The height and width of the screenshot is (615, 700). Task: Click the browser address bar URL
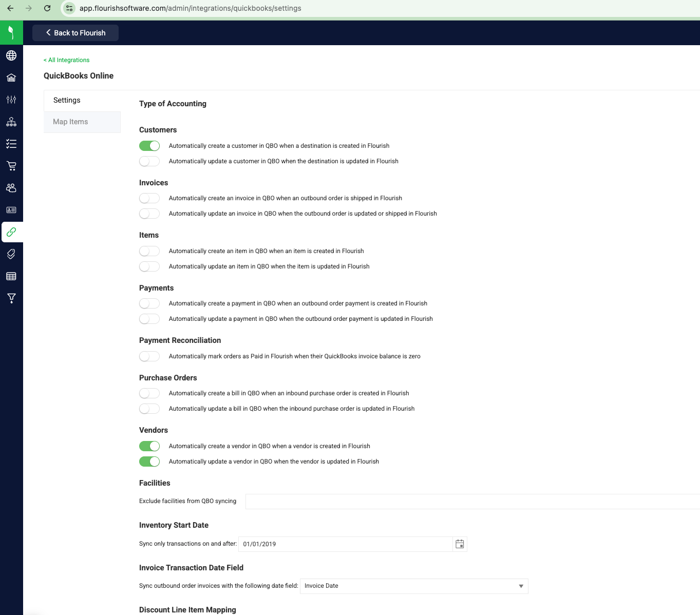tap(190, 8)
